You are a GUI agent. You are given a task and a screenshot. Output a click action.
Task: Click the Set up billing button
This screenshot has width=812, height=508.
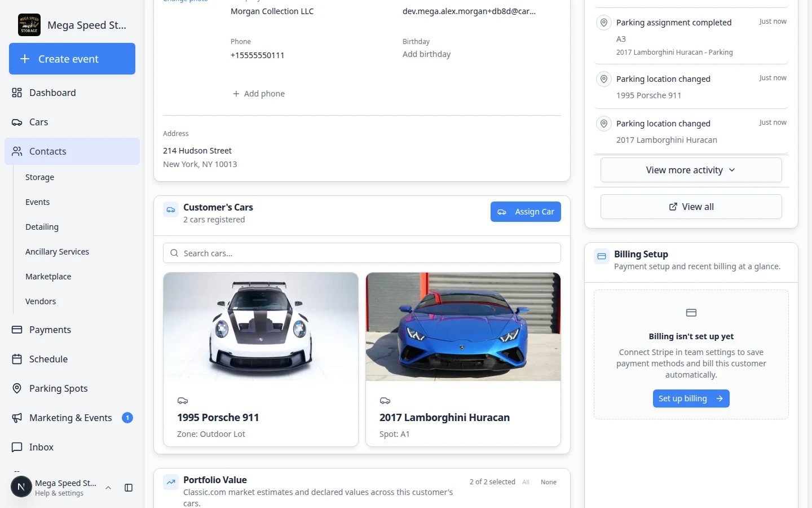pos(691,398)
